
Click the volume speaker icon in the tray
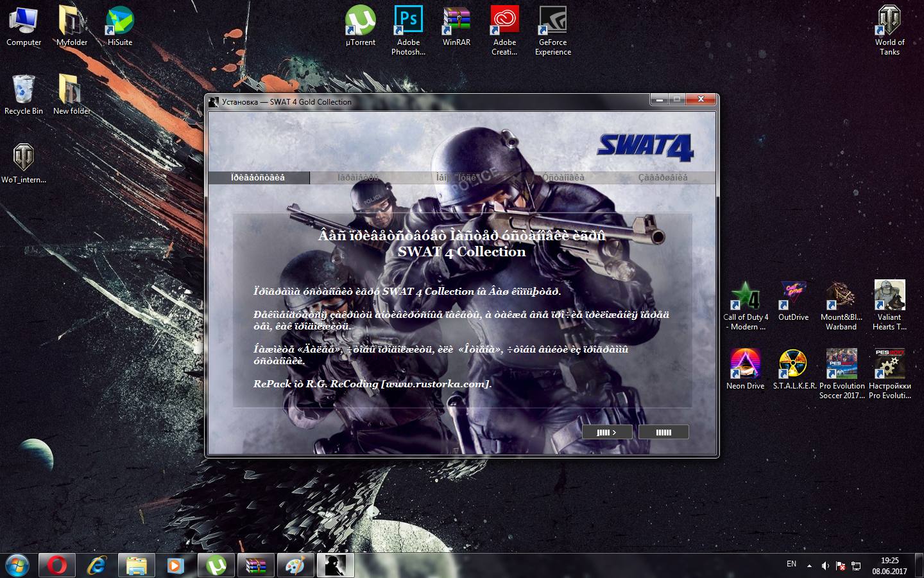click(825, 566)
